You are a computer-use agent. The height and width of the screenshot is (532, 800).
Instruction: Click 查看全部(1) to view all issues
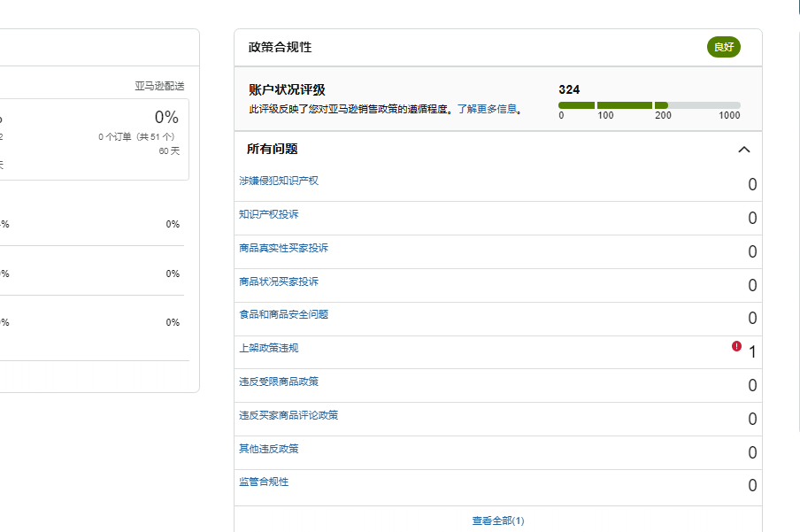tap(497, 520)
